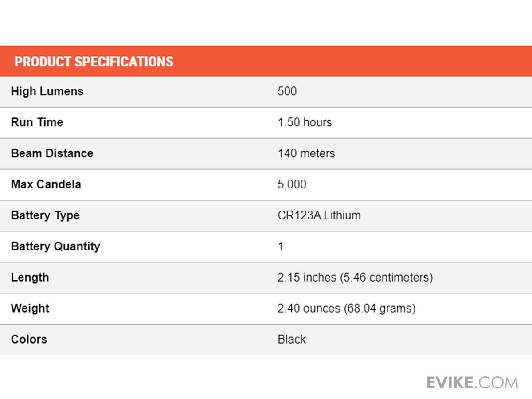Click the 2.40 ounces weight value
This screenshot has height=399, width=532.
(x=347, y=308)
